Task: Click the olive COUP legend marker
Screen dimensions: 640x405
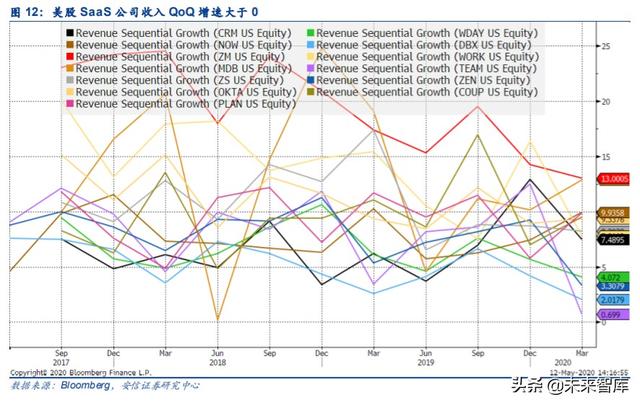Action: click(x=312, y=92)
